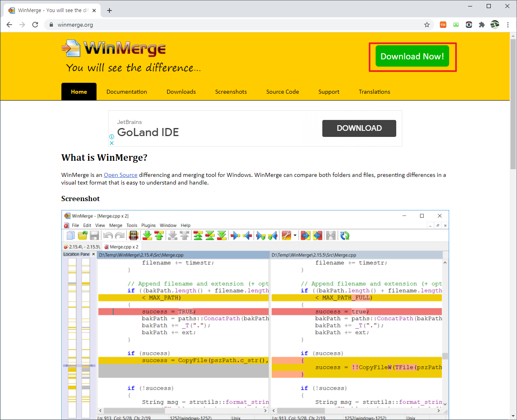Click the "What is WinMerge?" heading
The image size is (517, 420).
point(104,157)
